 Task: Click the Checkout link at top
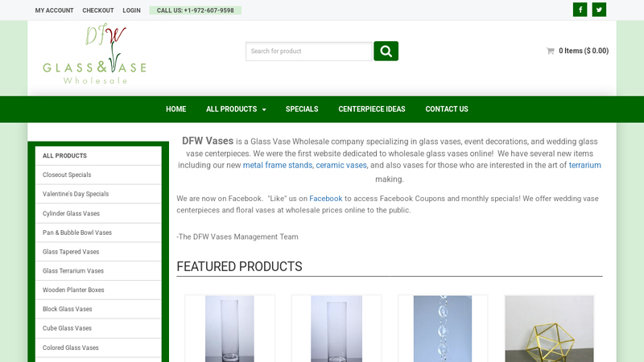98,10
